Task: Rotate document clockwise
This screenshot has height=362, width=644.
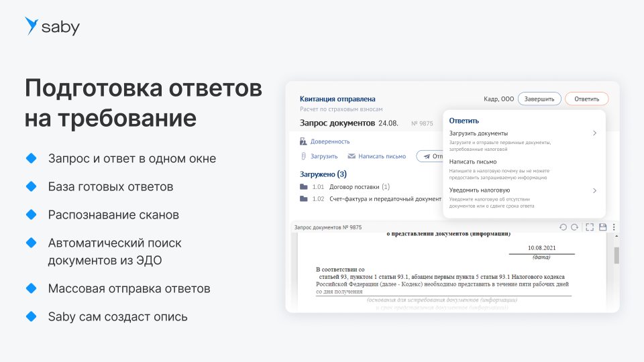Action: [575, 227]
